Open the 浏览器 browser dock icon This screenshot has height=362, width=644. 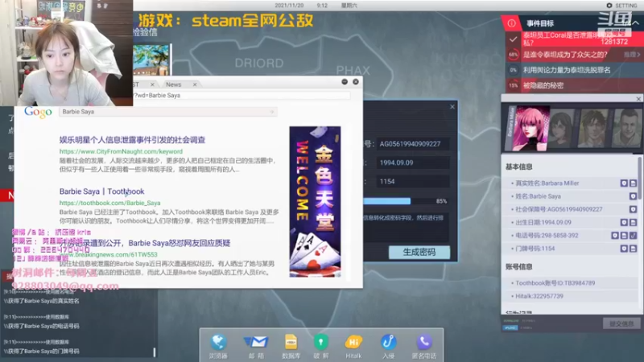coord(218,343)
